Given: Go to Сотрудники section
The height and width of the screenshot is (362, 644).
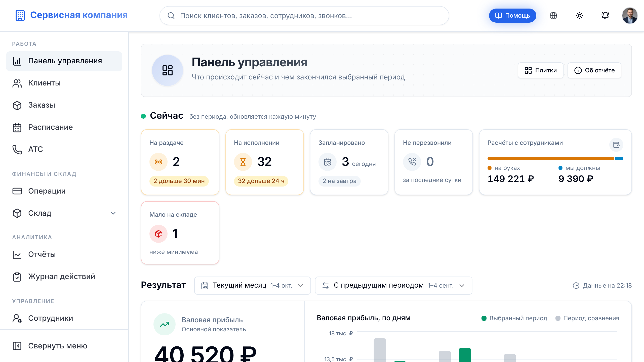Looking at the screenshot, I should pyautogui.click(x=64, y=318).
